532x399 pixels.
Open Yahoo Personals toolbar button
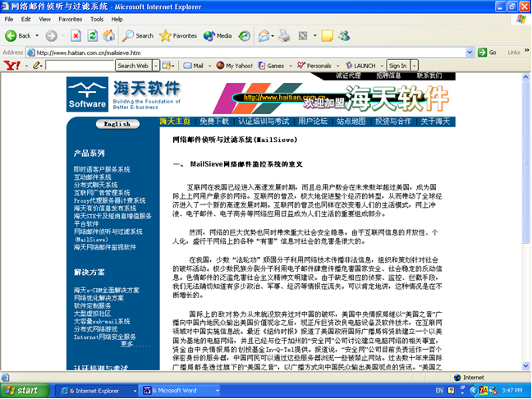(314, 66)
